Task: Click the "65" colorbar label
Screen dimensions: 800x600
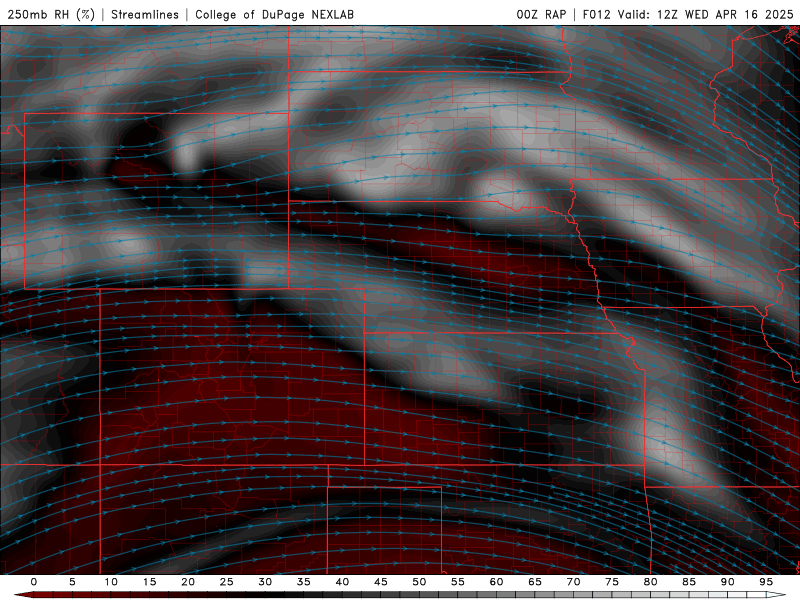Action: tap(535, 582)
